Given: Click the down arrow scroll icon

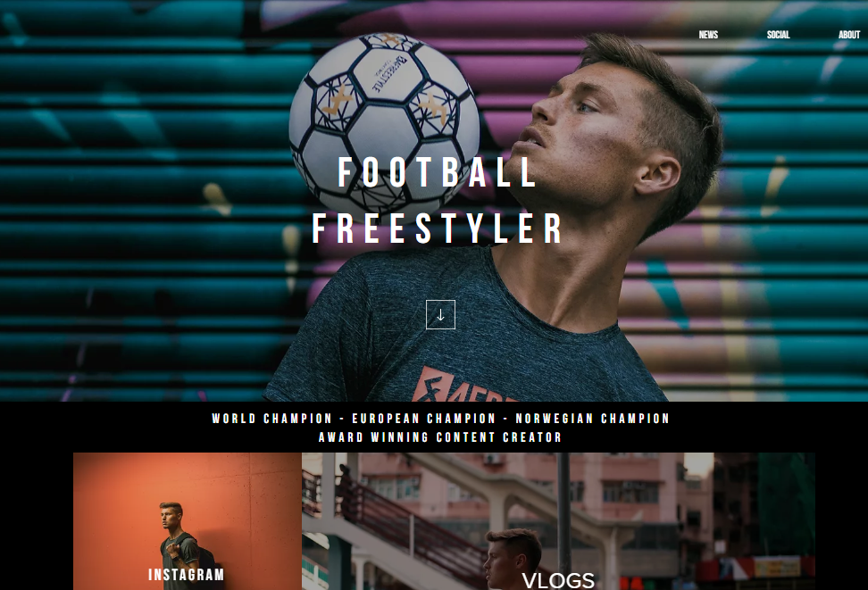Looking at the screenshot, I should [440, 314].
